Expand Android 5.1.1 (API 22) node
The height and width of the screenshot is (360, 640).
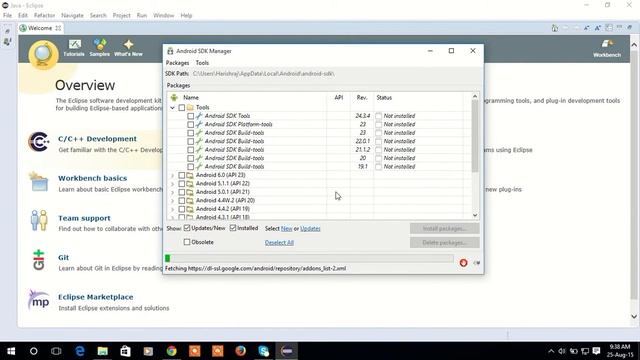point(172,184)
